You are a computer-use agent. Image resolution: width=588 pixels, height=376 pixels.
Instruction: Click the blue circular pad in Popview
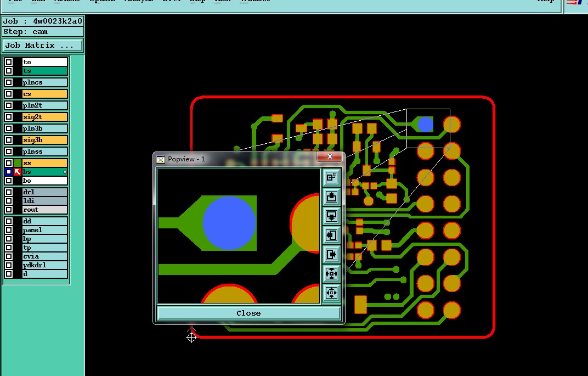coord(229,223)
